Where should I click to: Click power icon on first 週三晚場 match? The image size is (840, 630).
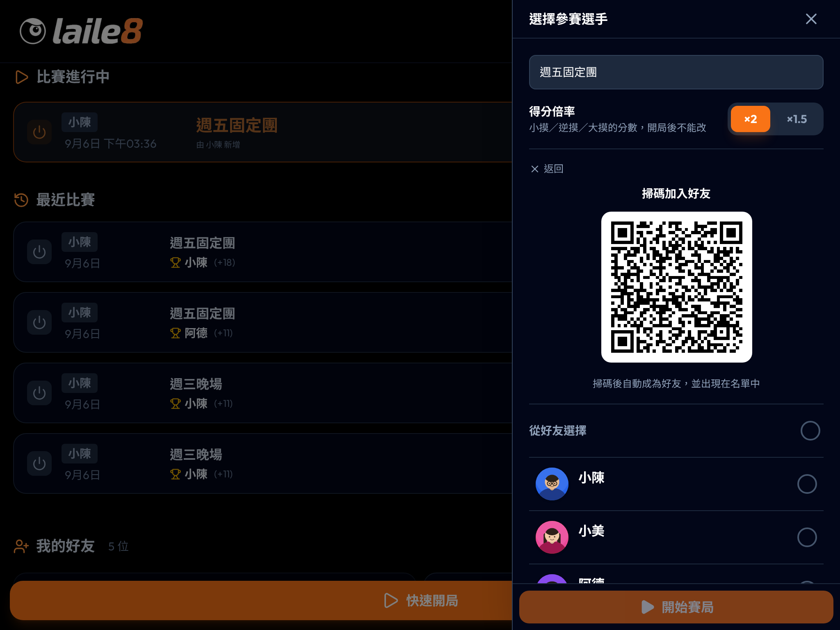coord(39,393)
